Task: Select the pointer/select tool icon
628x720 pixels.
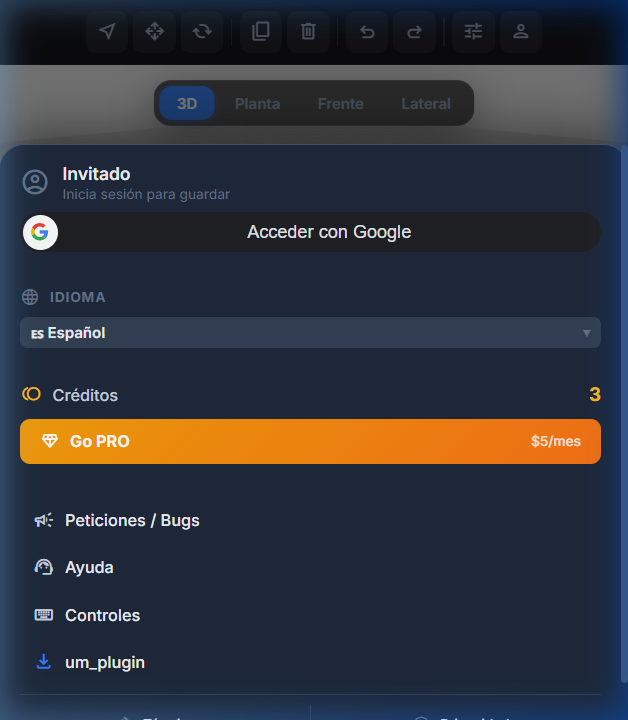Action: click(x=107, y=32)
